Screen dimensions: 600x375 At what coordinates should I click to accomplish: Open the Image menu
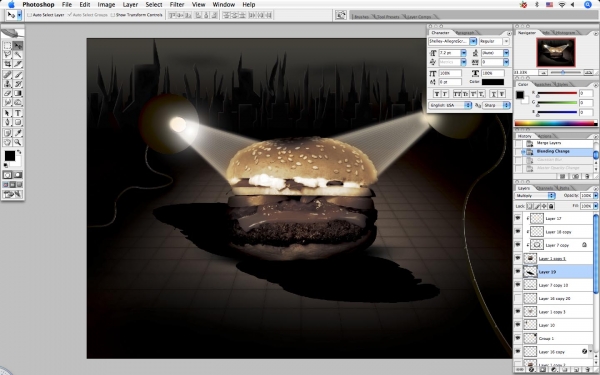[106, 5]
